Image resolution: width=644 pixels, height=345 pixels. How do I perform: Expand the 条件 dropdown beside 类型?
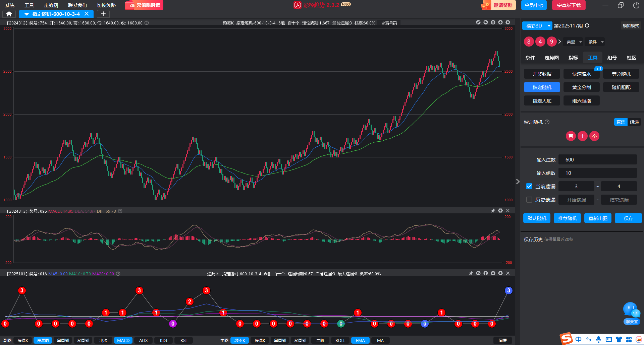click(x=596, y=42)
